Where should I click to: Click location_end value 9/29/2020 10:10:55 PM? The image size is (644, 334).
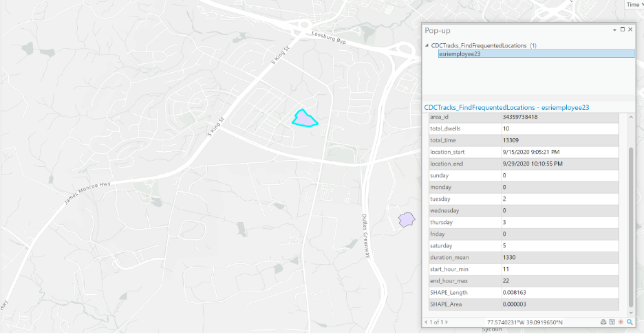(533, 164)
